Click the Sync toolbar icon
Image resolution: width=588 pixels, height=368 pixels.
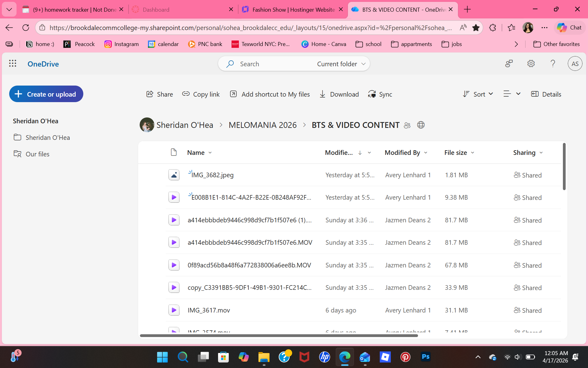(x=372, y=94)
